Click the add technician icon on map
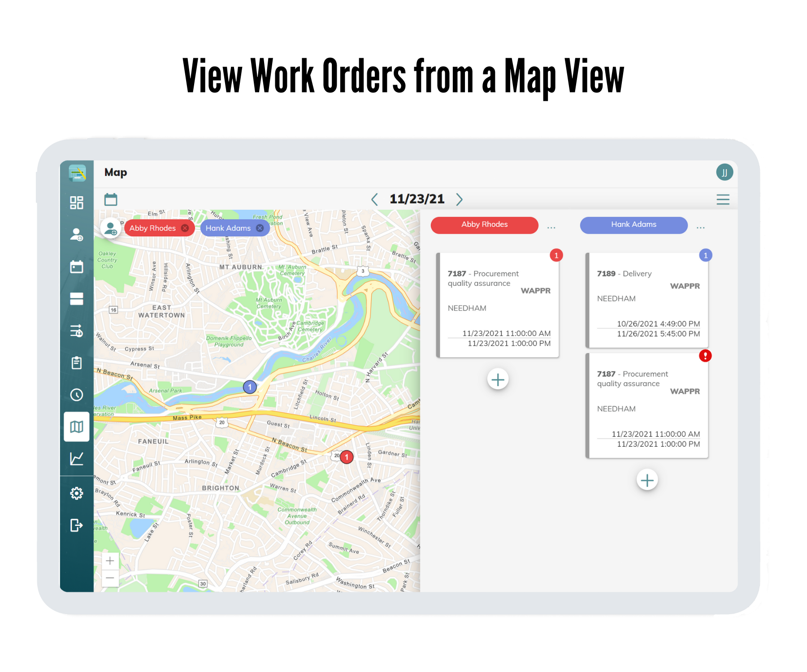807x672 pixels. (111, 228)
